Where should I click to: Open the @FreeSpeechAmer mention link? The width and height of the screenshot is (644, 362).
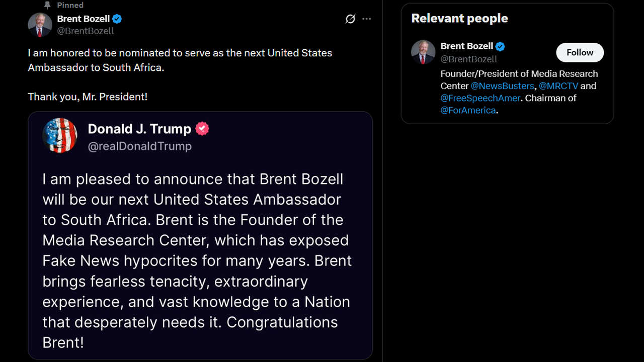click(480, 98)
